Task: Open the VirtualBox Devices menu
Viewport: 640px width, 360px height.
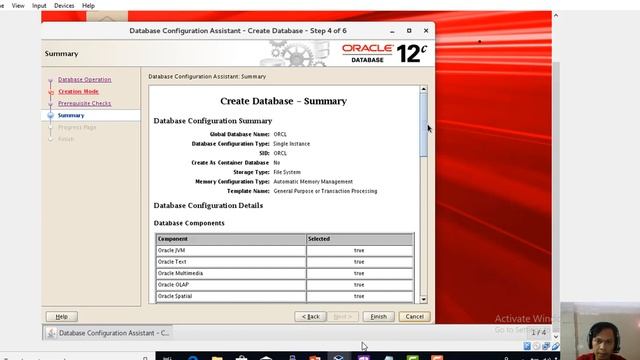Action: click(64, 6)
